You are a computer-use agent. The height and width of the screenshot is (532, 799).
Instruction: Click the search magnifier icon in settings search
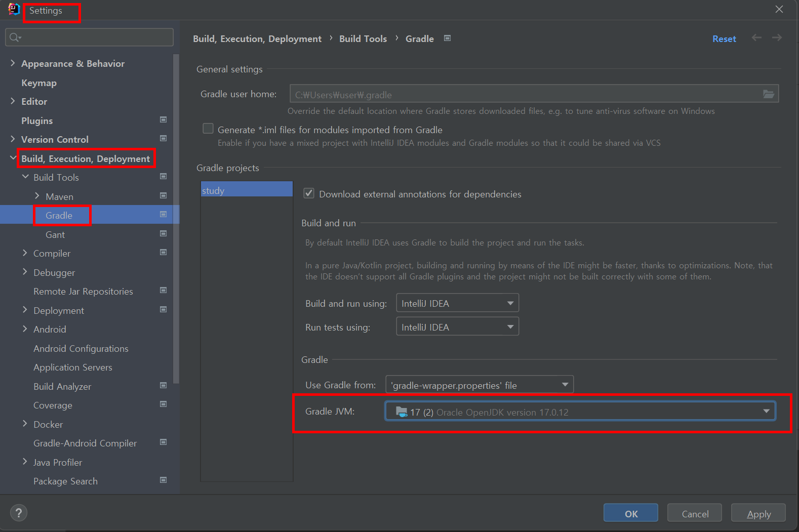click(15, 37)
